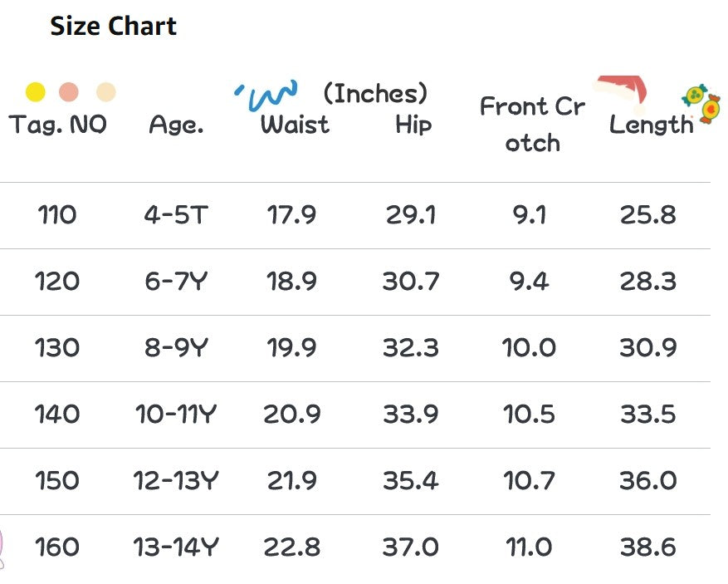This screenshot has height=584, width=728.
Task: Click the Front Crotch column header
Action: pos(532,125)
